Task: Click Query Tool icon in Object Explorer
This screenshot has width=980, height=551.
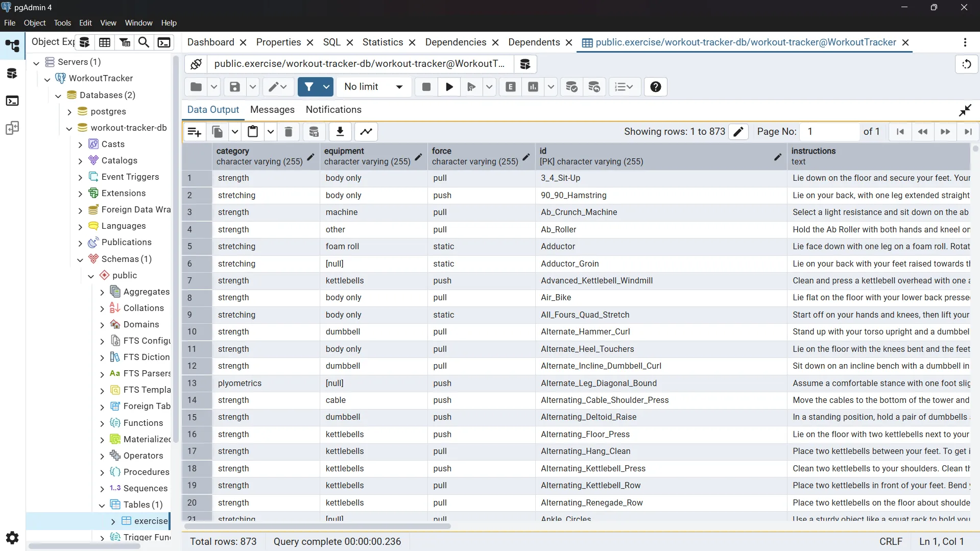Action: coord(85,42)
